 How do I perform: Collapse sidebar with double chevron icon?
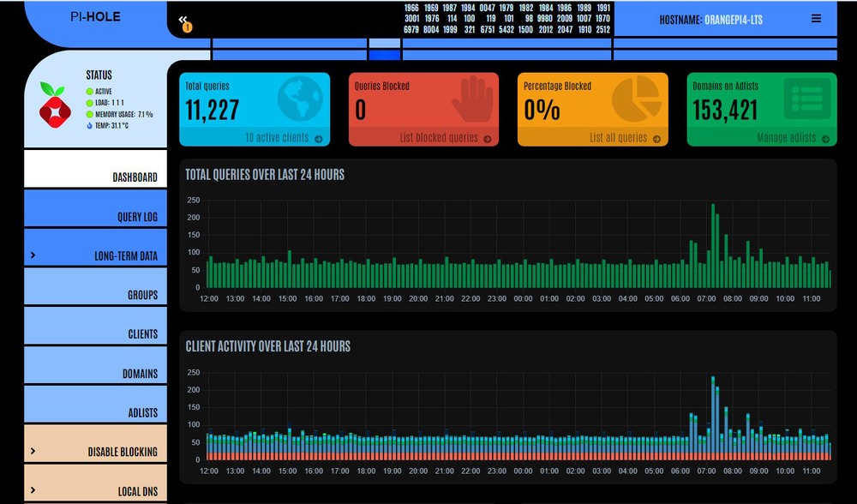[x=183, y=20]
